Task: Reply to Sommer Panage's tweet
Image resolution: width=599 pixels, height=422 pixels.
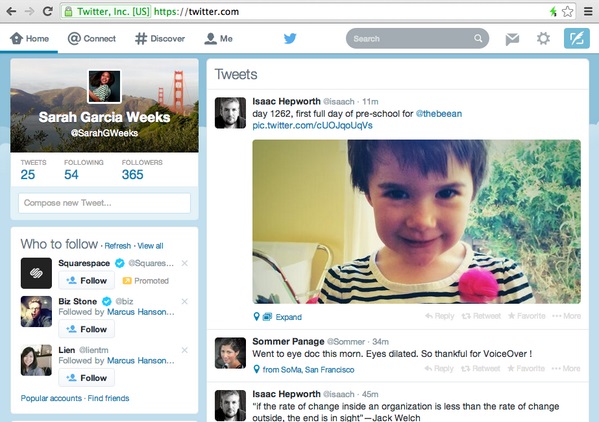Action: click(x=439, y=369)
